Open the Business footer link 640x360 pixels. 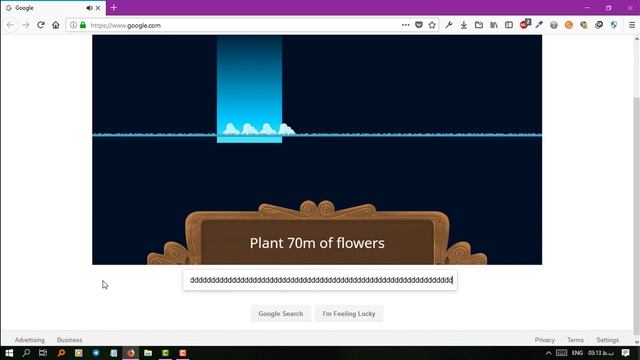[x=69, y=340]
